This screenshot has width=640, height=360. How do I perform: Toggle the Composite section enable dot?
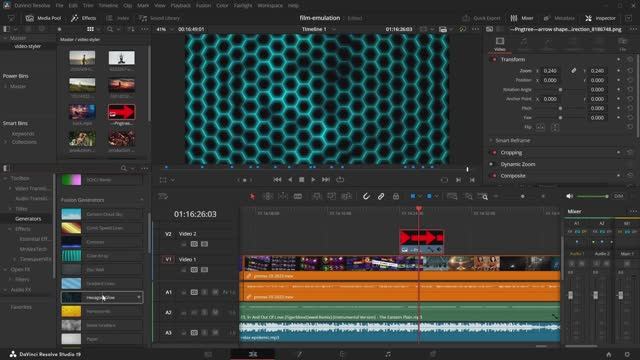(494, 176)
